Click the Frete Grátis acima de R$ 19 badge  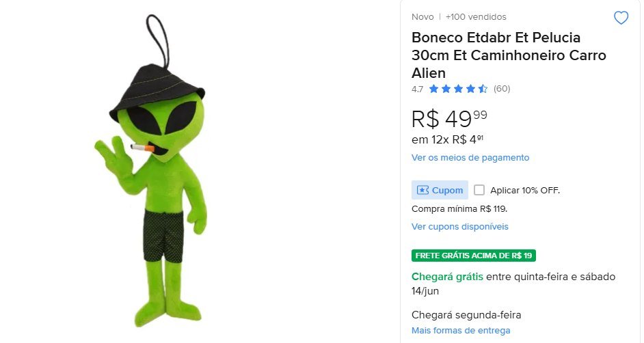474,256
